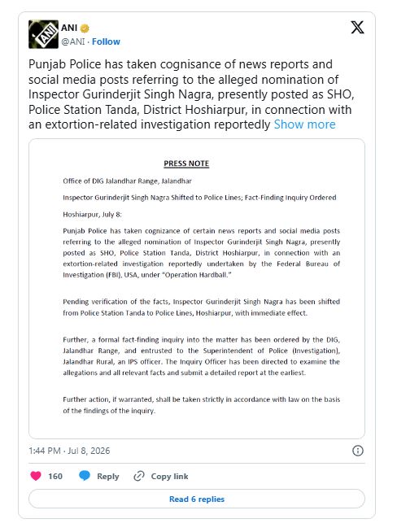Screen dimensions: 397x532
Task: Open the 1:44 PM Jul 8, 2026 timestamp
Action: pyautogui.click(x=69, y=451)
